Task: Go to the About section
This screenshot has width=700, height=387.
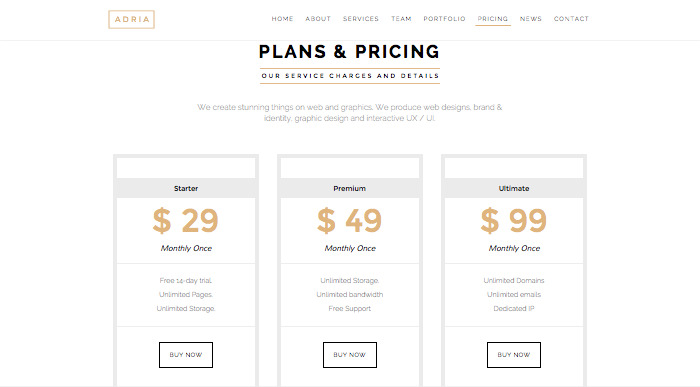Action: tap(318, 19)
